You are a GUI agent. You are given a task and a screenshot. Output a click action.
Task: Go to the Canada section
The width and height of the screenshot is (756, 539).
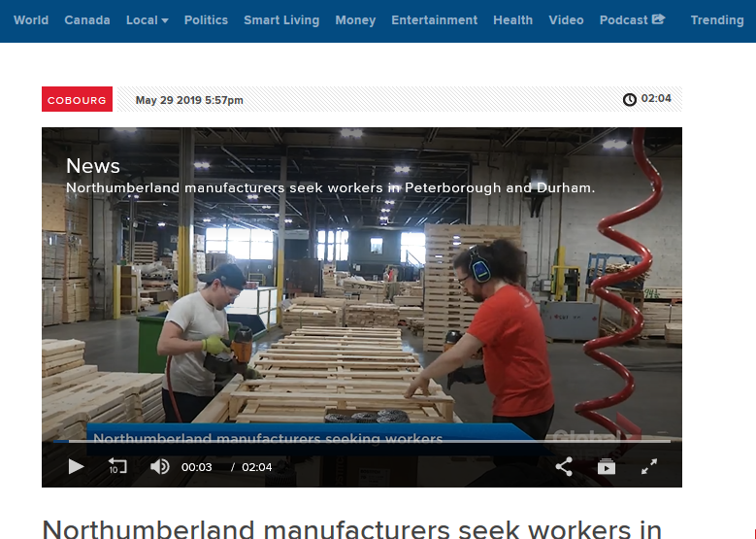pos(87,20)
